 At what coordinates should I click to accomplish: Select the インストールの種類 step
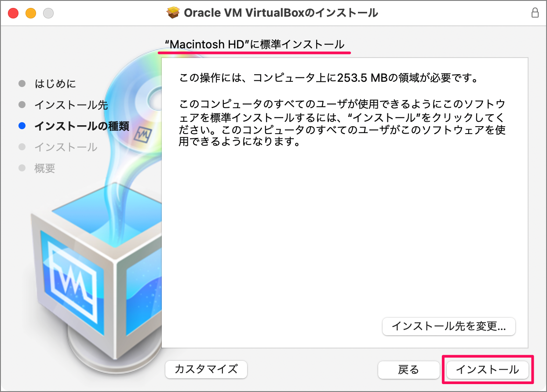tap(81, 126)
